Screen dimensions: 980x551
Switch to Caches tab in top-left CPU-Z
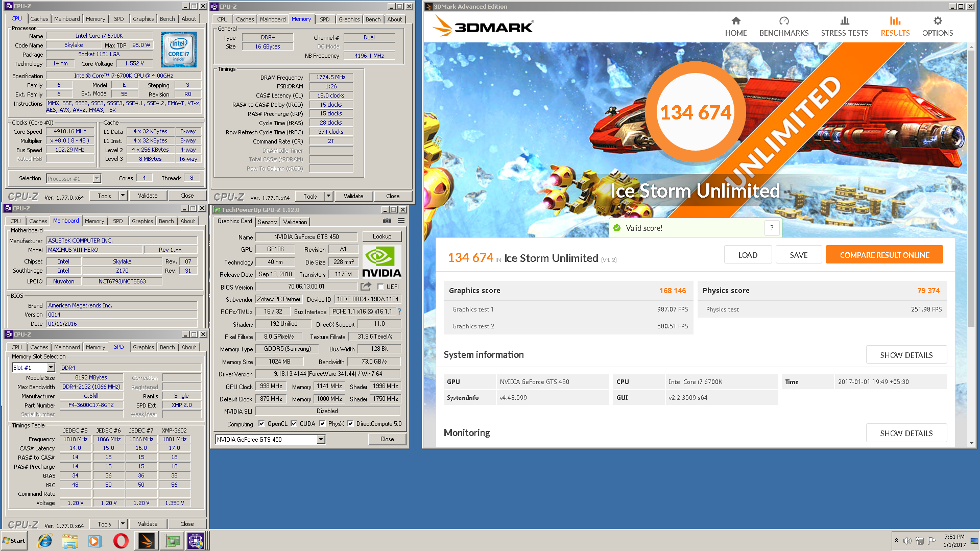tap(39, 19)
